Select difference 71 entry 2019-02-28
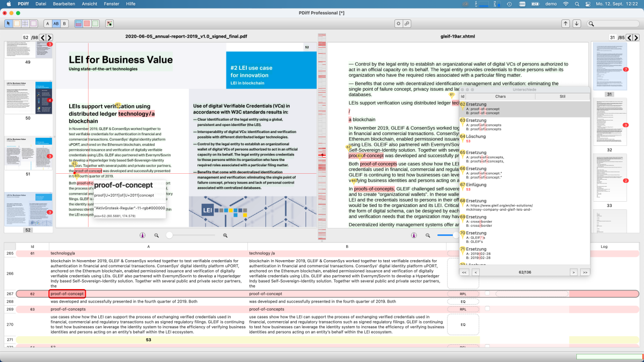This screenshot has width=644, height=362. pos(525,253)
